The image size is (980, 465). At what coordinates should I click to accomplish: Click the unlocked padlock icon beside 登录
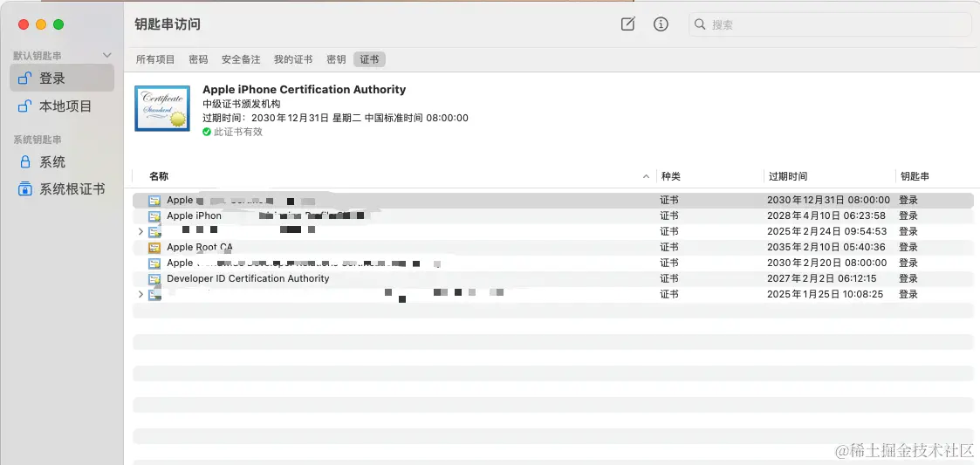tap(25, 79)
